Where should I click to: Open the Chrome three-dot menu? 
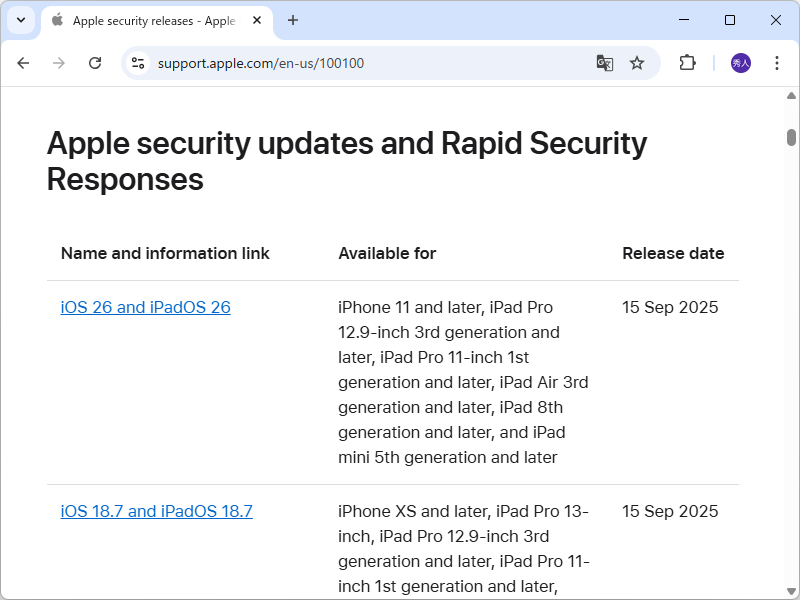click(777, 62)
